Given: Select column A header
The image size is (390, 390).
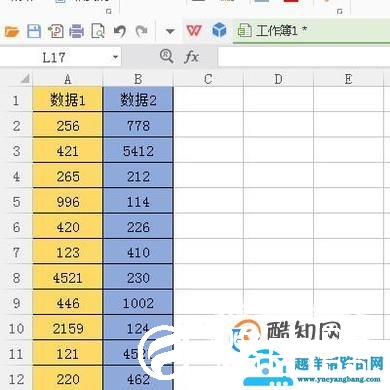Looking at the screenshot, I should 68,79.
